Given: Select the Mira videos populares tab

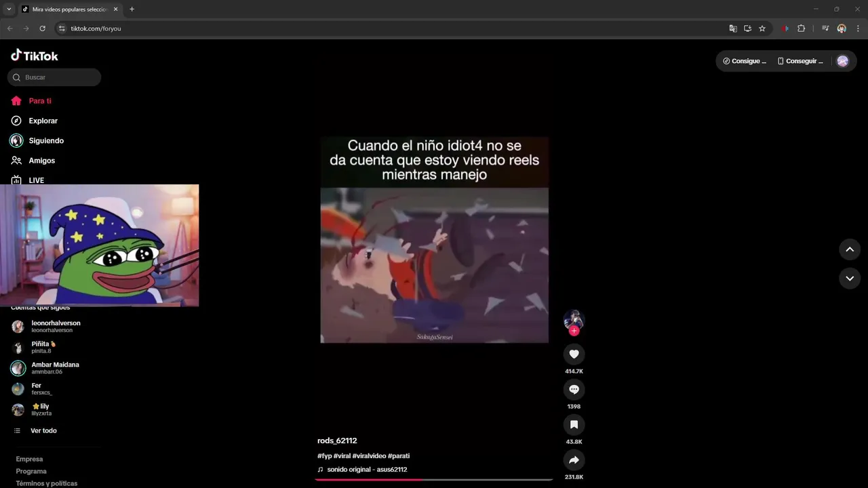Looking at the screenshot, I should coord(70,9).
